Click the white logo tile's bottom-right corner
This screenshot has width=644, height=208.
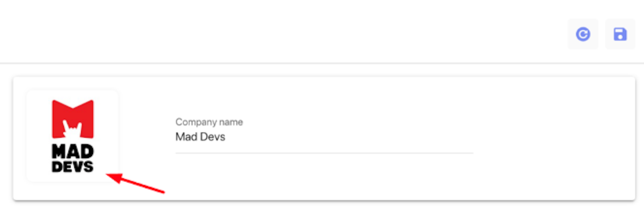pos(115,179)
